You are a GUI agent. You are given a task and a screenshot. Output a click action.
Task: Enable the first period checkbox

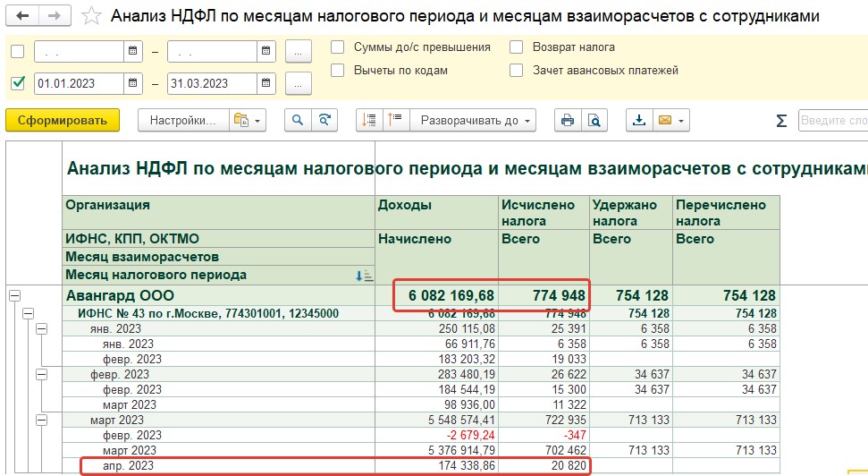pyautogui.click(x=18, y=52)
